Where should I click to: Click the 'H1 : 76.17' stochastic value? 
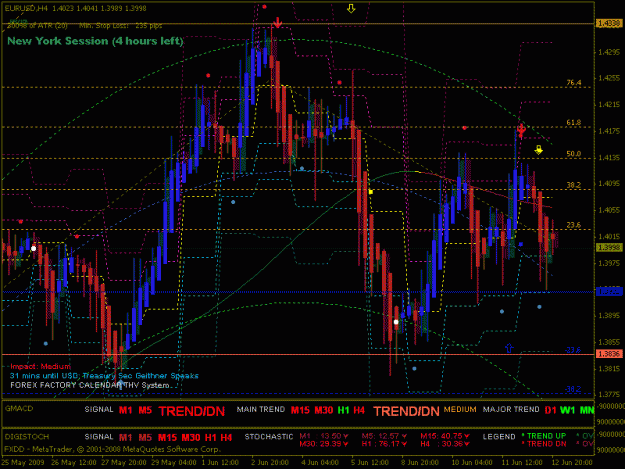(384, 443)
